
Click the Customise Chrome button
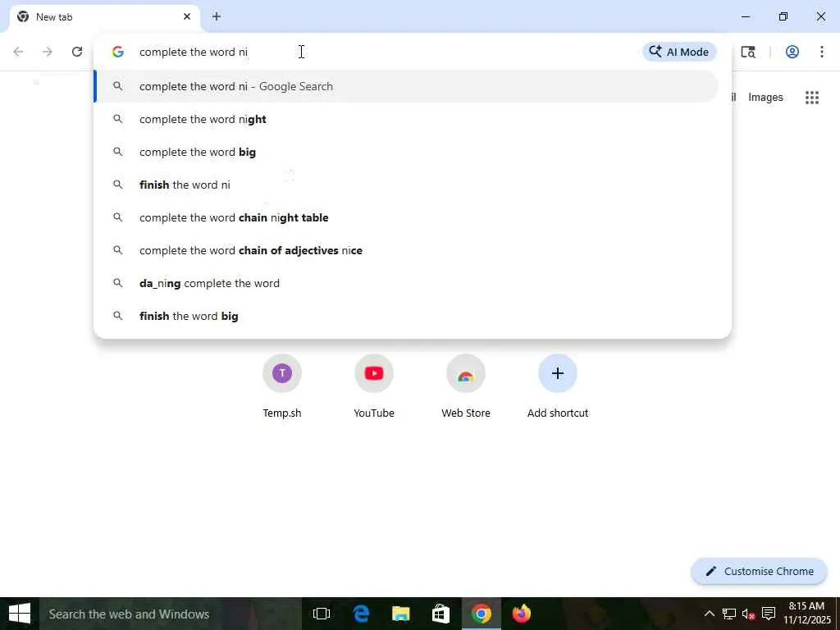759,571
